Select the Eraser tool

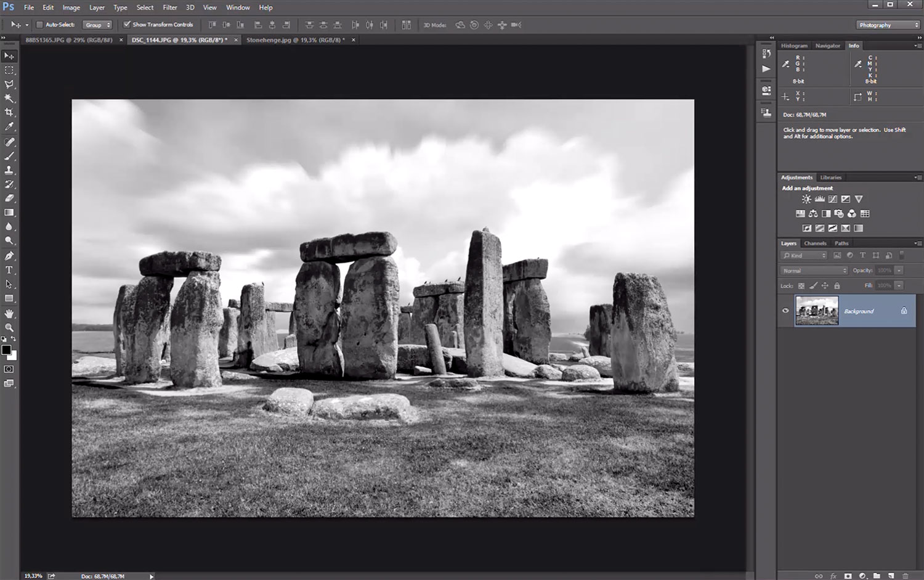click(x=9, y=198)
